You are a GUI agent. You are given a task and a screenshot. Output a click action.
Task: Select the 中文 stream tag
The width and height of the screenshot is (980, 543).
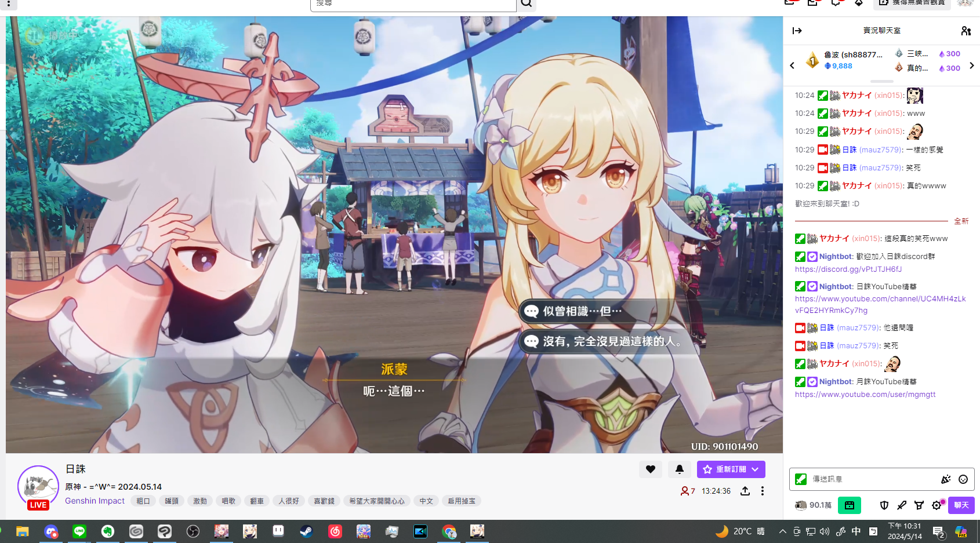(x=426, y=501)
